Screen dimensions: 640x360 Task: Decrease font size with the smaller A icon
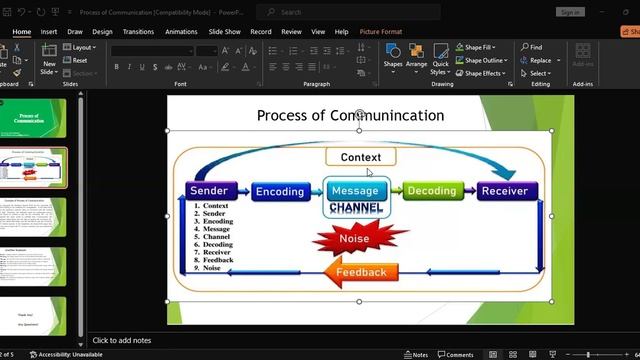(239, 51)
